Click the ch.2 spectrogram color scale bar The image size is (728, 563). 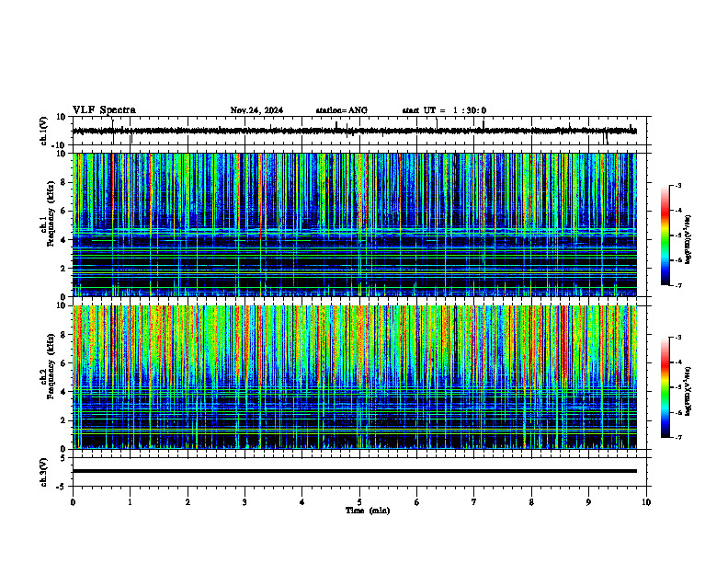(665, 387)
